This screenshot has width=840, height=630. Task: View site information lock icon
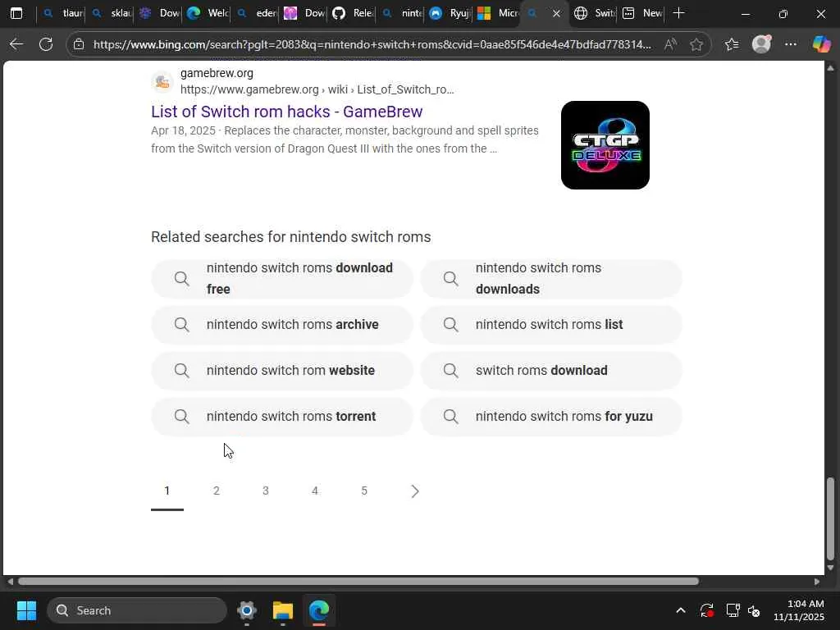coord(79,44)
